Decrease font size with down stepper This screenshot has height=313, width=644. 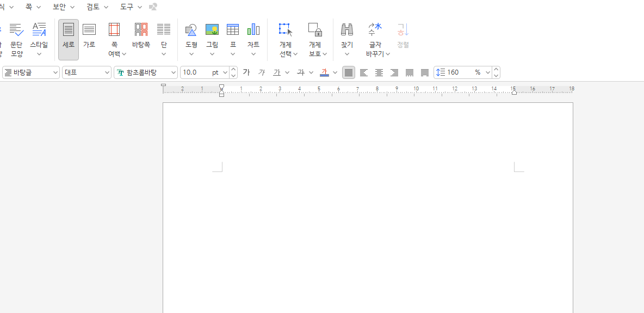coord(234,75)
